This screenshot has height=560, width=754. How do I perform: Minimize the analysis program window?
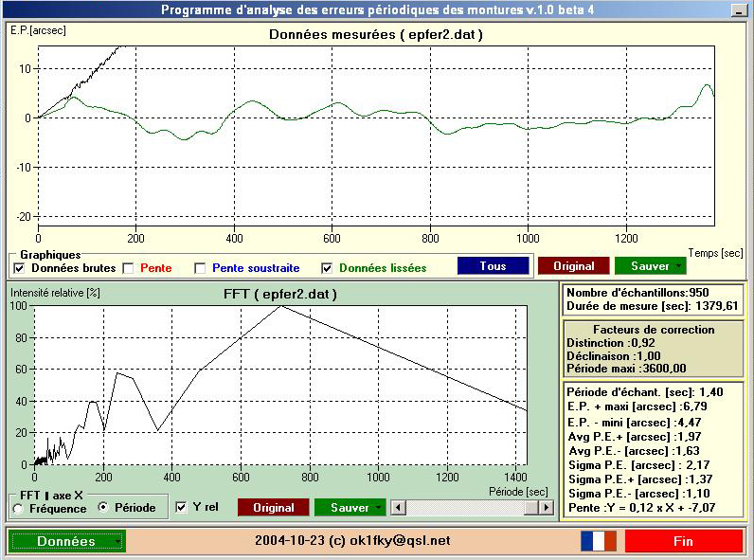coord(738,10)
